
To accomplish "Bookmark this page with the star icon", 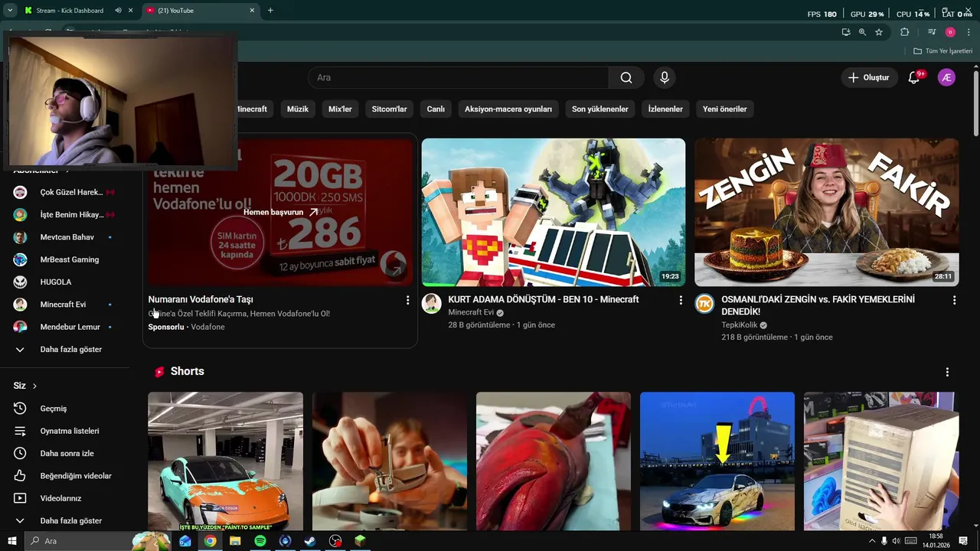I will point(879,32).
